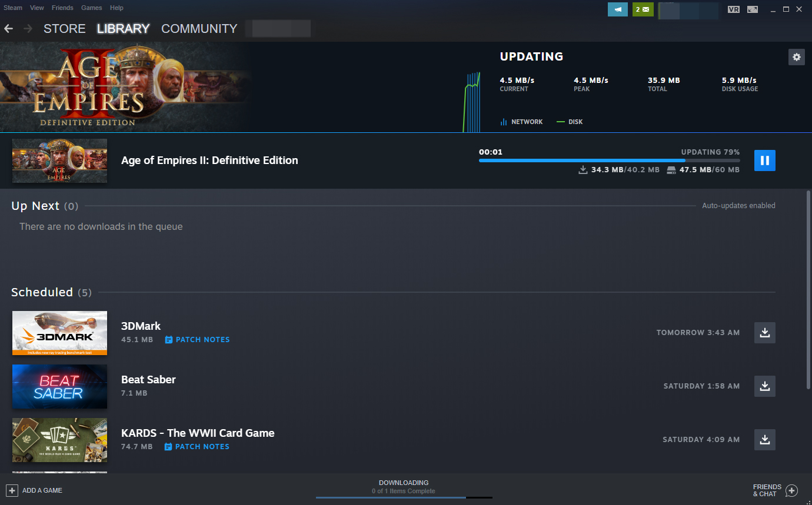
Task: Open 3DMark patch notes
Action: [x=197, y=340]
